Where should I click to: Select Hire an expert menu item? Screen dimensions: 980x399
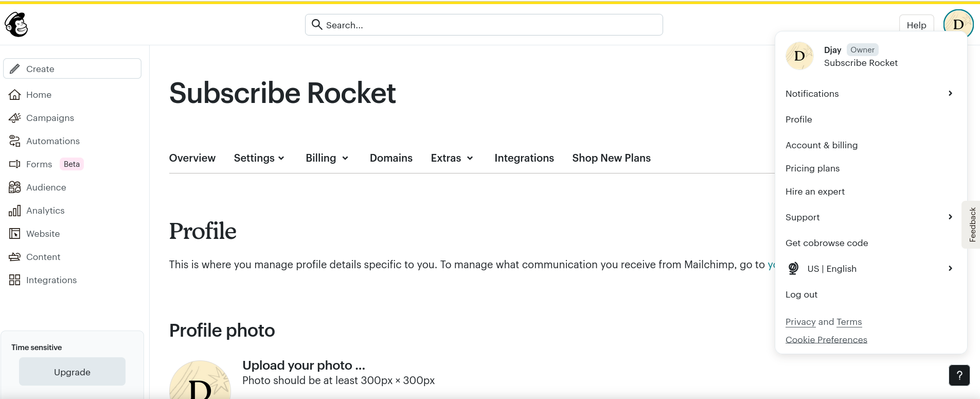(815, 192)
